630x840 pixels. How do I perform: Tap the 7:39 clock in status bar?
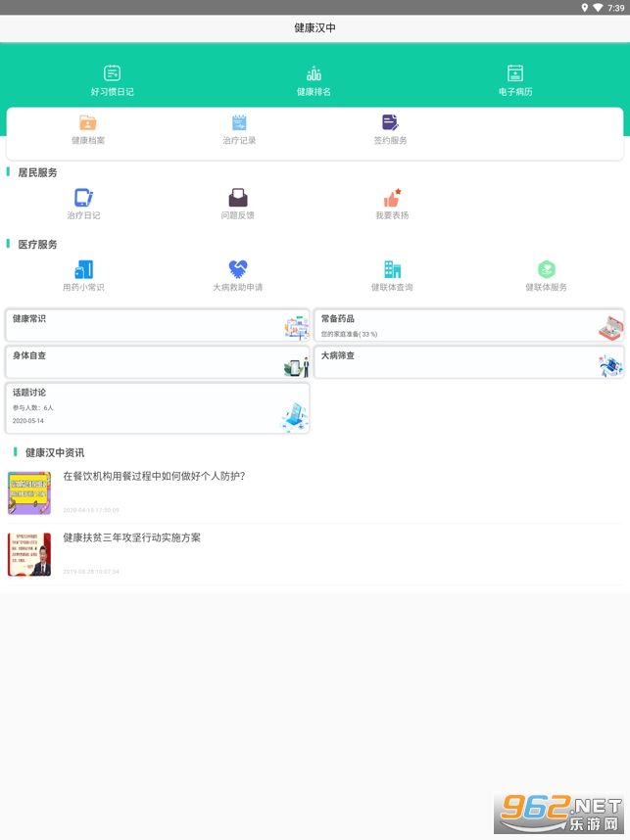[x=616, y=8]
